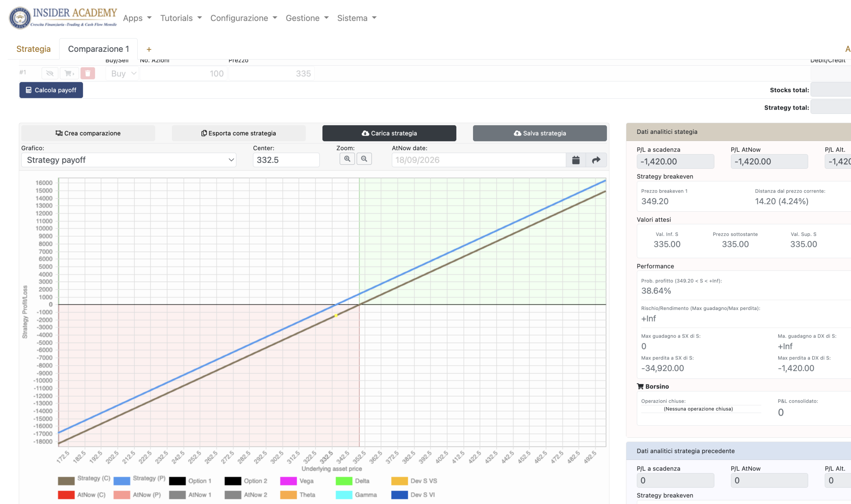Open the Tutorials menu

(x=181, y=18)
